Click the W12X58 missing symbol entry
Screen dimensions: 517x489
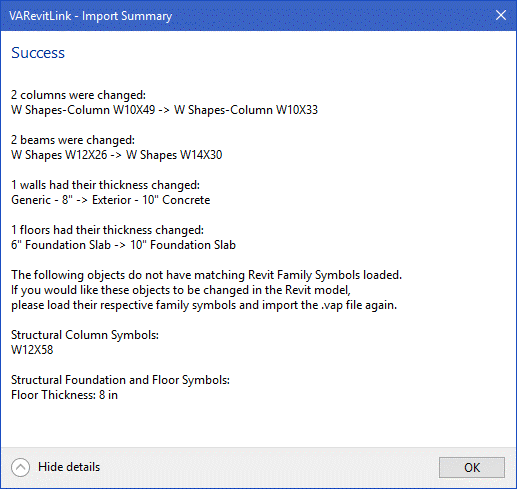[x=32, y=350]
